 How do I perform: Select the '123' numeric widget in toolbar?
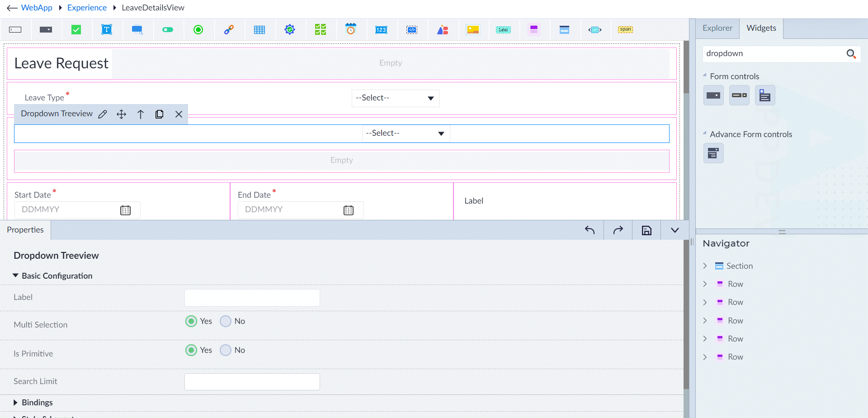(x=381, y=30)
